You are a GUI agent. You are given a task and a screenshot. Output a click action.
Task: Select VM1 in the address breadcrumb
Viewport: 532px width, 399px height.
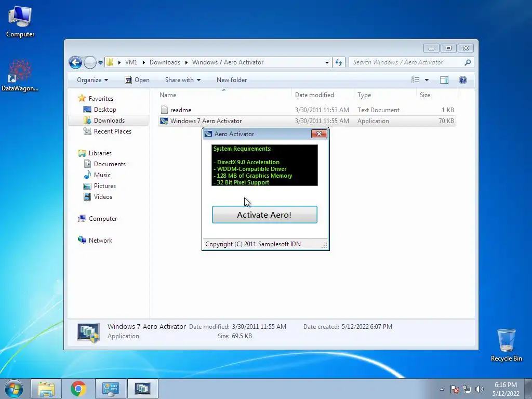(131, 62)
